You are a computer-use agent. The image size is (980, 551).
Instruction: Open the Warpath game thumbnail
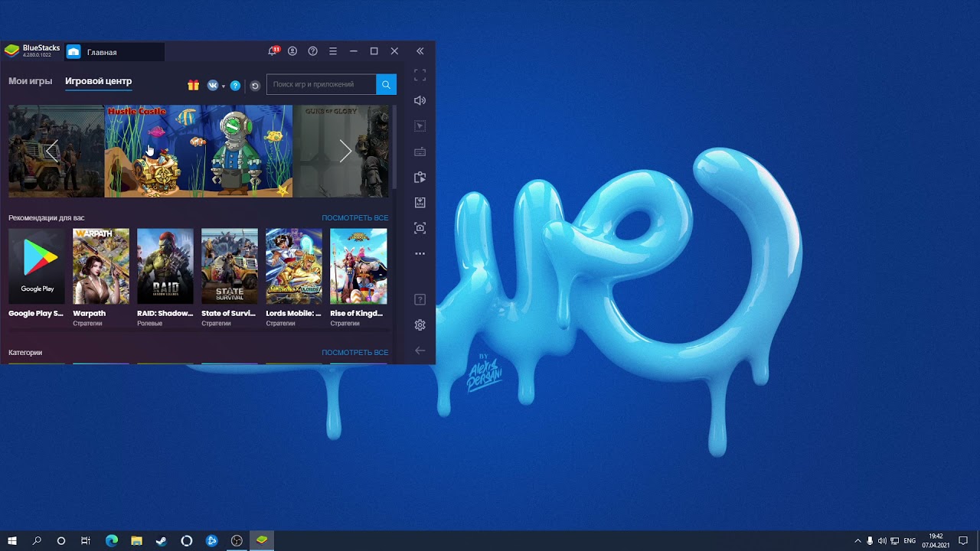(x=101, y=266)
